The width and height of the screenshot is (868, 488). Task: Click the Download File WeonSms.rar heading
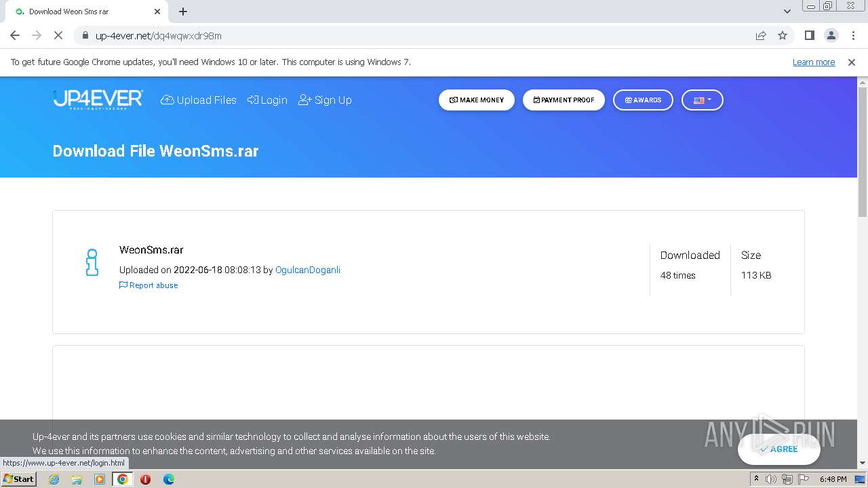(155, 151)
